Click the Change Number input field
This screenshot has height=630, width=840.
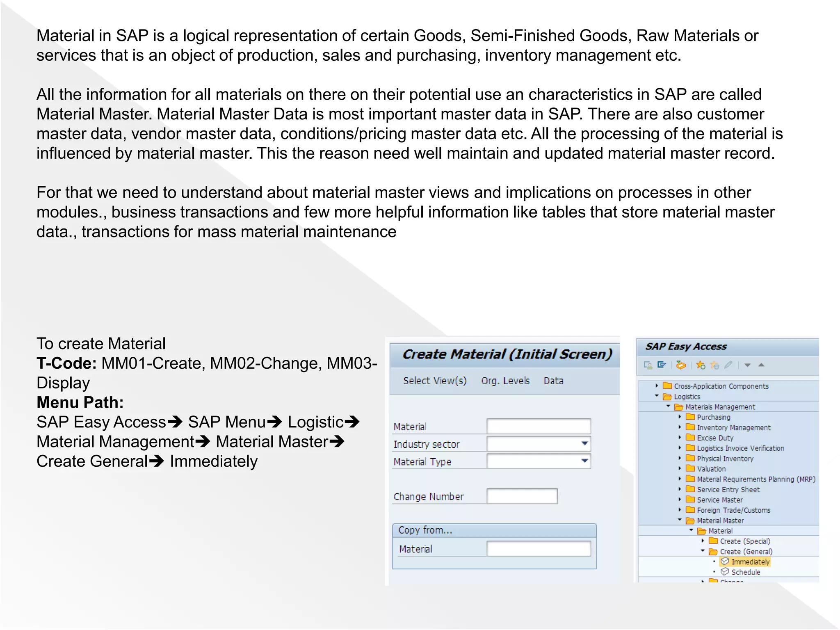[522, 496]
